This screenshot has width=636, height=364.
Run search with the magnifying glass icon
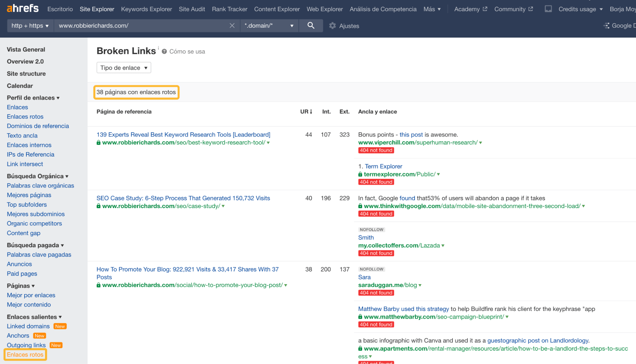311,25
